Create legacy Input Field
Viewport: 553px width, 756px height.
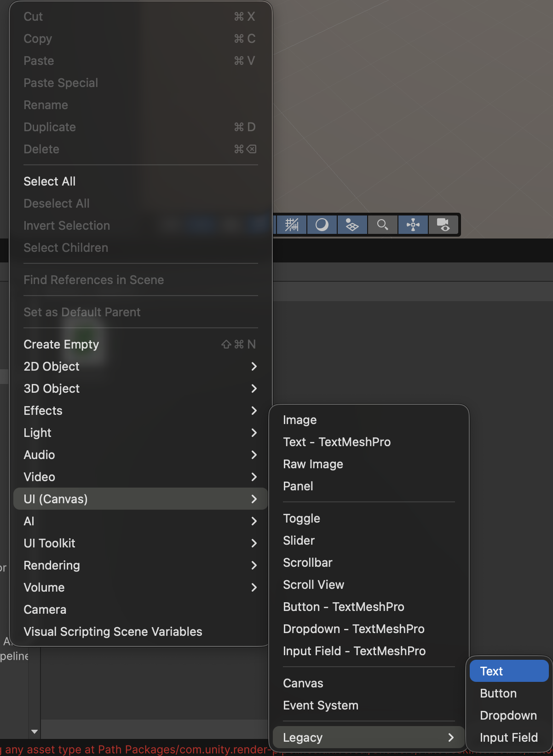[509, 738]
